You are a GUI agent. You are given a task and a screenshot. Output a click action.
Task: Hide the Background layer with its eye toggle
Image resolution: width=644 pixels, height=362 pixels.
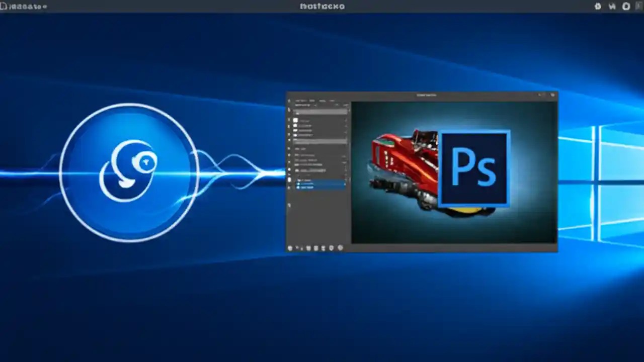295,187
